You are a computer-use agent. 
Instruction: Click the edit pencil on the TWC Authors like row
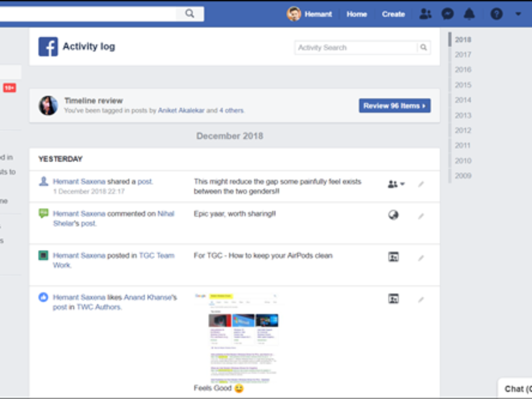tap(421, 300)
